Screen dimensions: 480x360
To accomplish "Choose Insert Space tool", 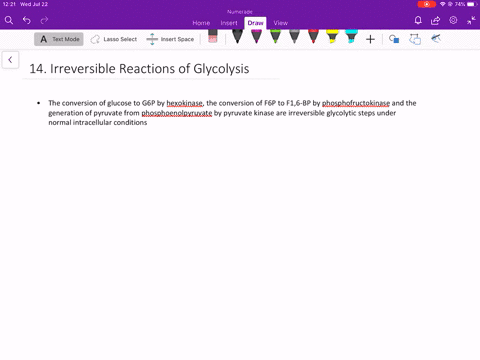I will pos(170,39).
